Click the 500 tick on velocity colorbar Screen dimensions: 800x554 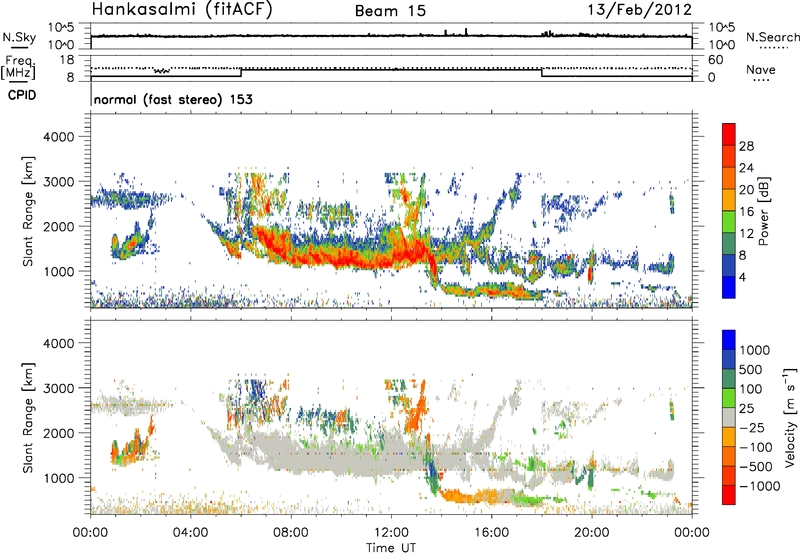tap(751, 369)
